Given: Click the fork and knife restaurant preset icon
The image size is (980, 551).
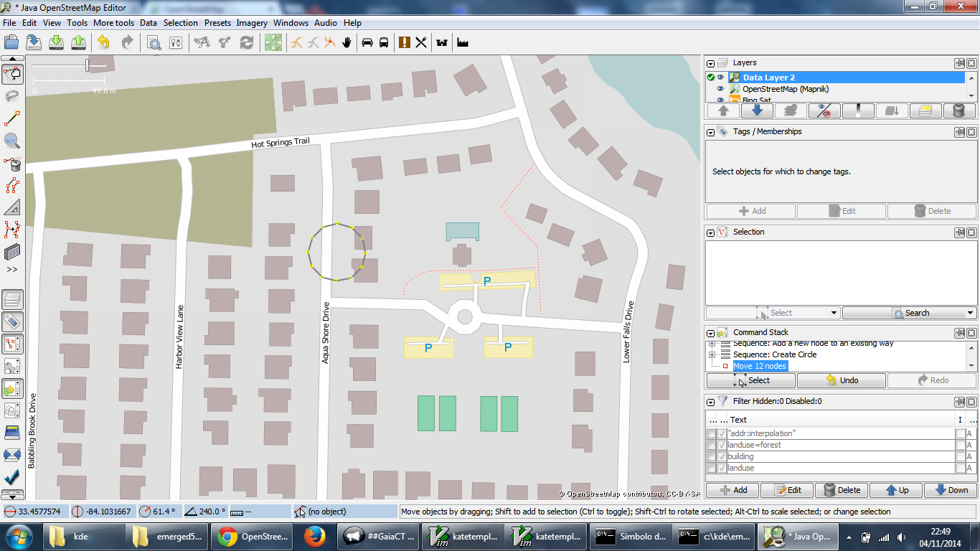Looking at the screenshot, I should pos(421,42).
